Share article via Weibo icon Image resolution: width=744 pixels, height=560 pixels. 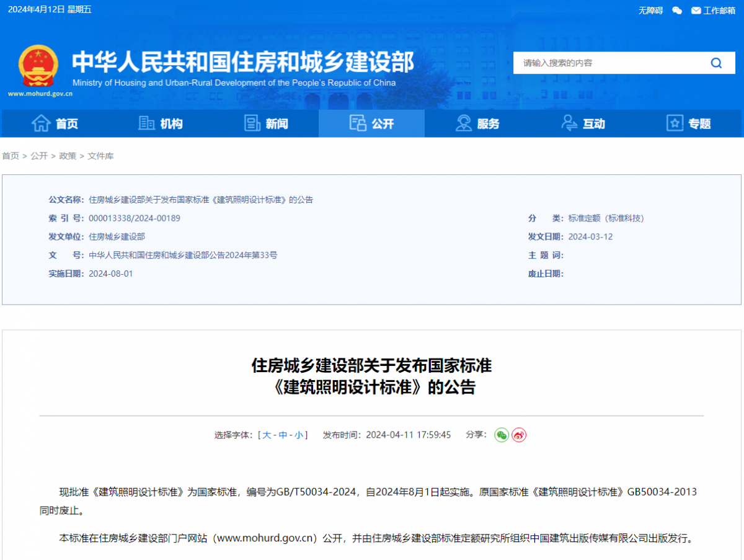[519, 435]
